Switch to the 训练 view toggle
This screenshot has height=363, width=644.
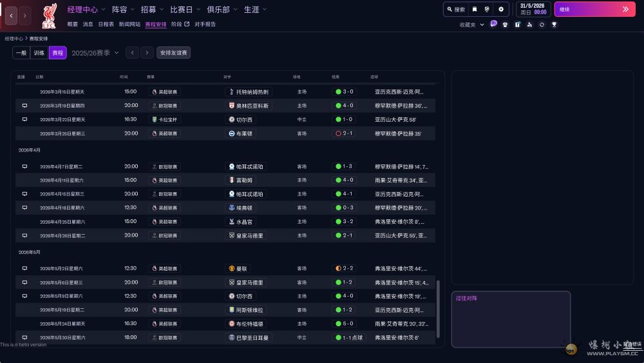[39, 53]
